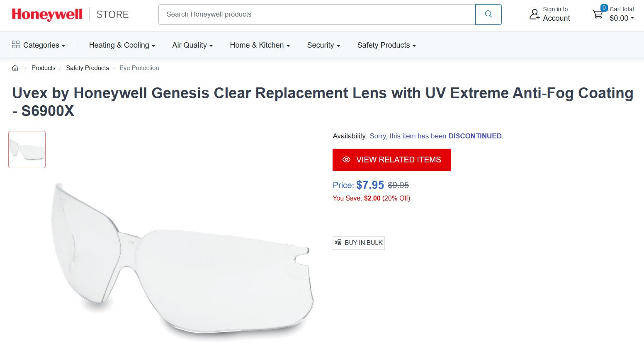The image size is (644, 353).
Task: Click the Eye Protection breadcrumb link
Action: click(139, 68)
